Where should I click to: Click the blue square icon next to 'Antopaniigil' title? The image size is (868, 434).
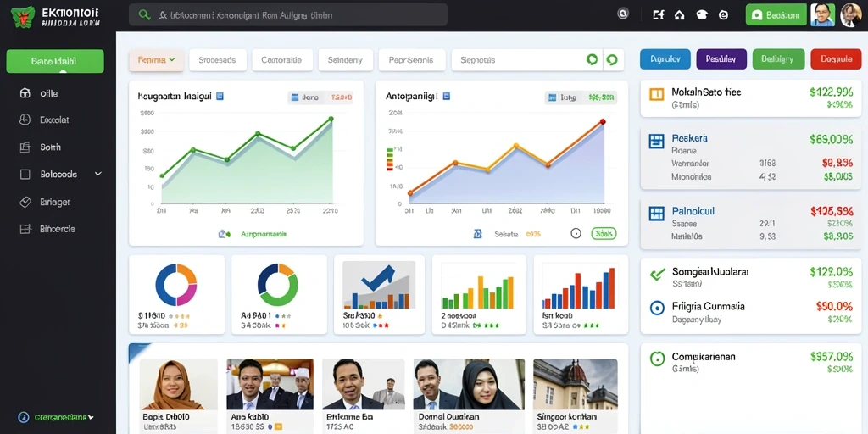[446, 96]
